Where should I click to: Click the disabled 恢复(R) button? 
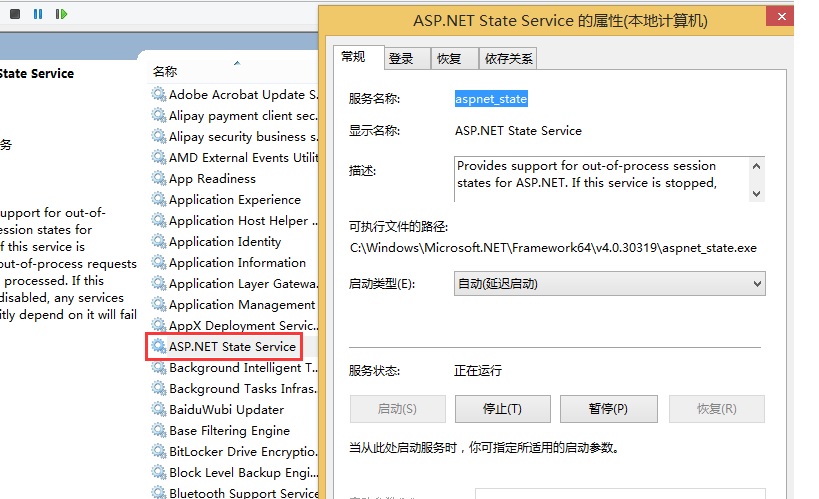(x=717, y=409)
